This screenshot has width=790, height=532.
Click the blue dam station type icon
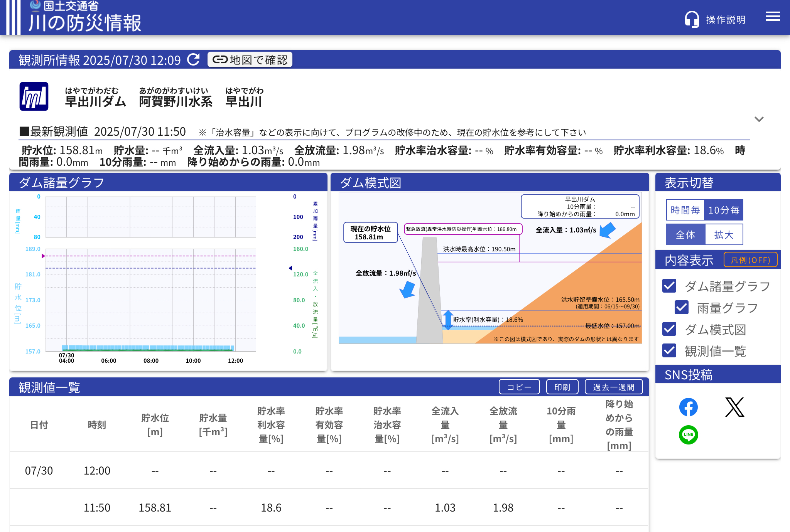point(34,96)
